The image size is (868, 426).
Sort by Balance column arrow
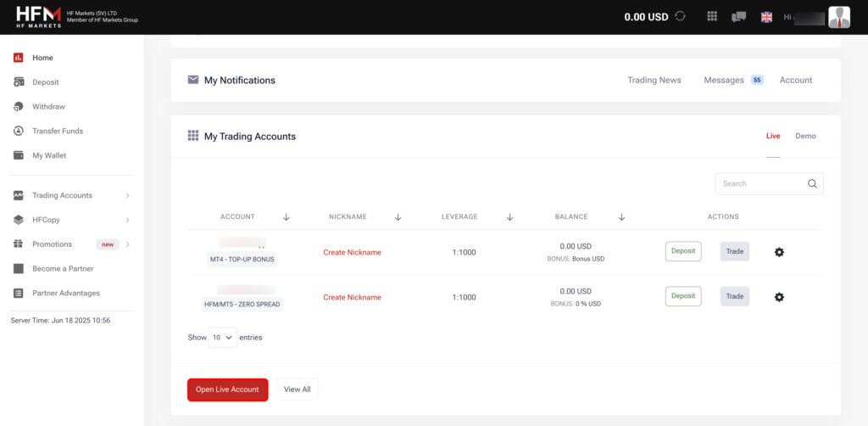click(621, 217)
